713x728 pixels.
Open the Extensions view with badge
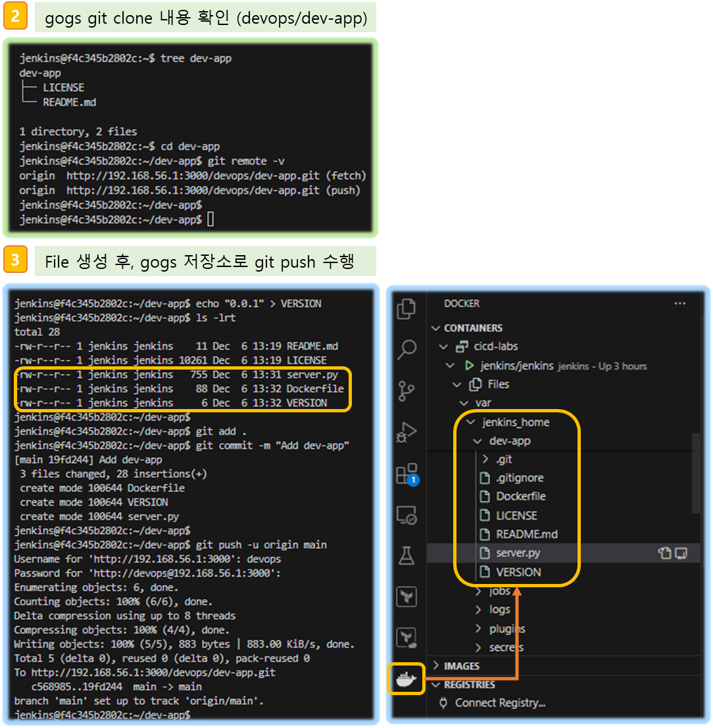pyautogui.click(x=407, y=474)
